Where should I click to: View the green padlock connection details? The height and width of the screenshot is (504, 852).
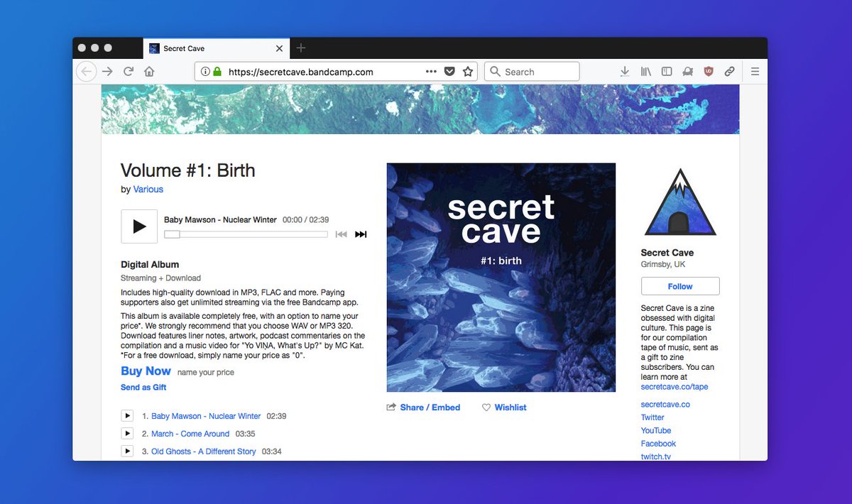[217, 72]
